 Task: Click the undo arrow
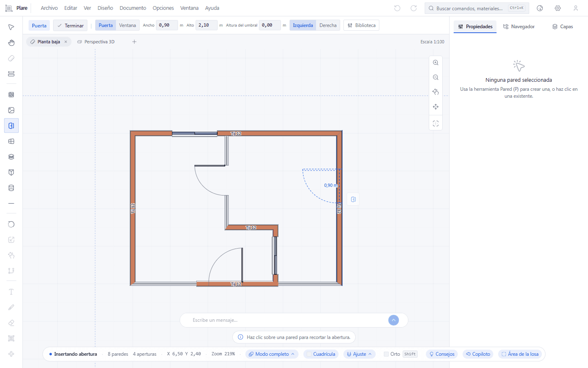tap(397, 8)
